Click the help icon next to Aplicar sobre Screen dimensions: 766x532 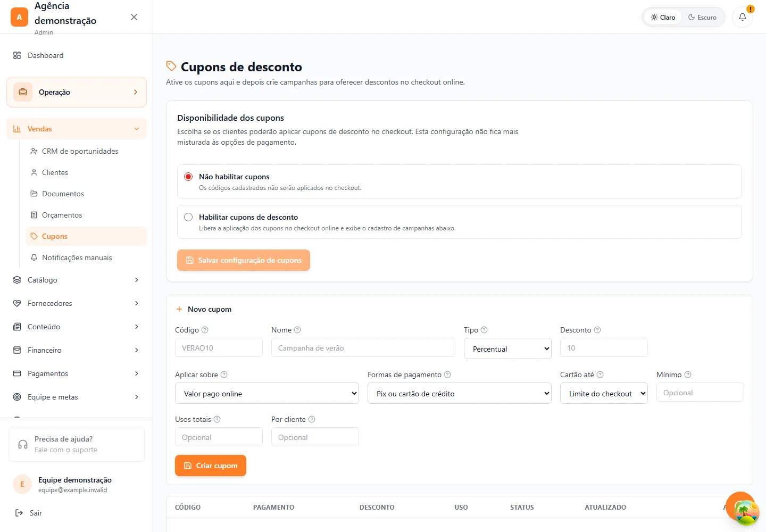pos(224,375)
